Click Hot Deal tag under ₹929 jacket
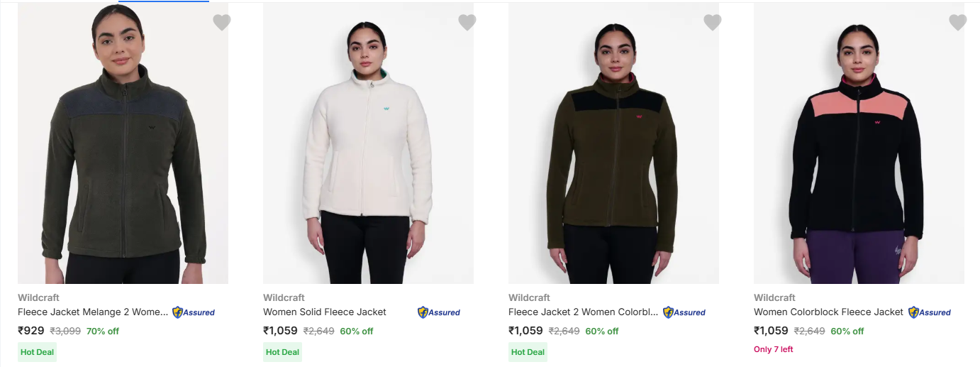The image size is (980, 367). point(37,352)
